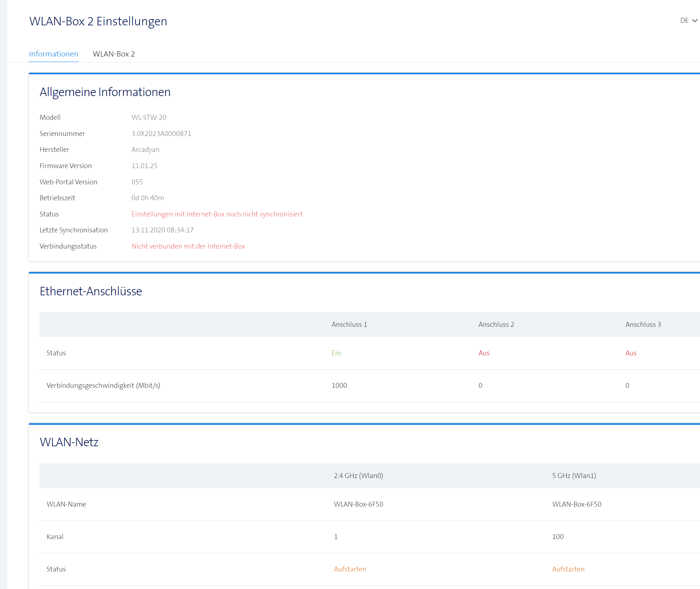The image size is (700, 589).
Task: Click the Firmware Version value 11.01.25
Action: [x=144, y=166]
